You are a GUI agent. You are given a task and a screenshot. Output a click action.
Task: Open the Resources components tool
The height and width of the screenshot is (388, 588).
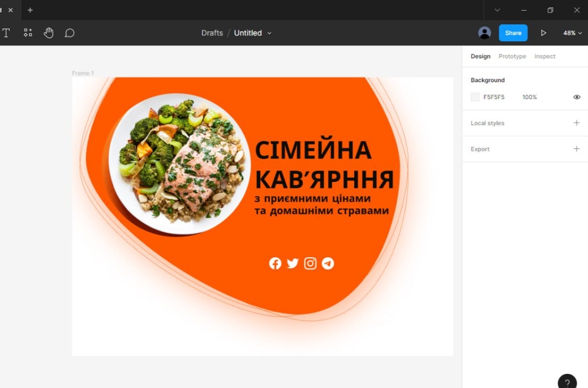tap(28, 33)
